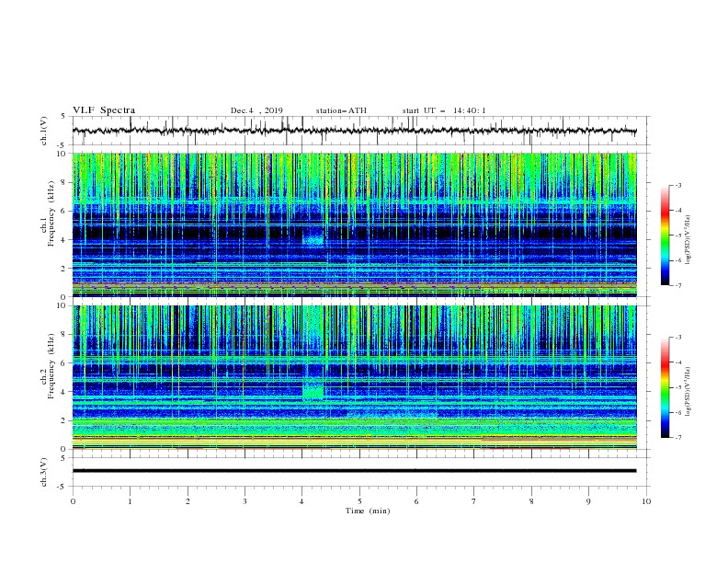Click the thick black ch.3 voltage trace
Viewport: 728px width, 563px height.
click(354, 471)
